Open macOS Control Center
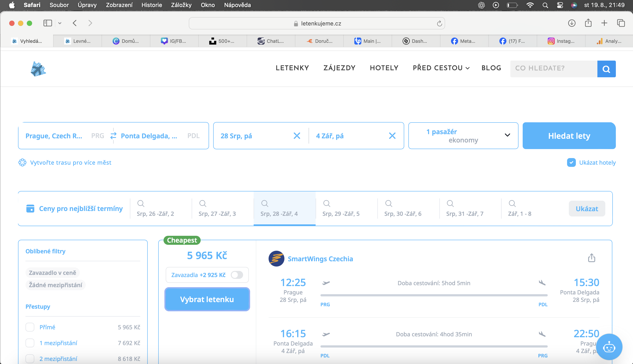 (560, 5)
